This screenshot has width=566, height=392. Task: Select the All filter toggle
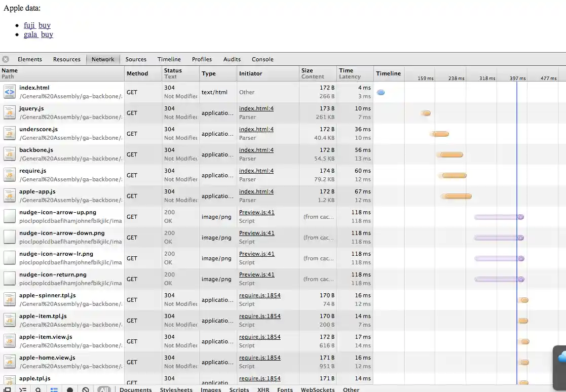pyautogui.click(x=104, y=389)
